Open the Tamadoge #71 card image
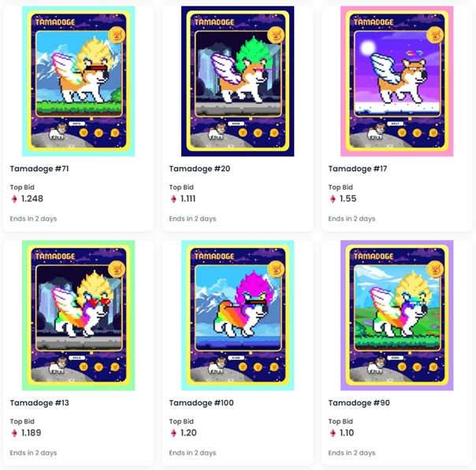Image resolution: width=476 pixels, height=470 pixels. pos(78,81)
